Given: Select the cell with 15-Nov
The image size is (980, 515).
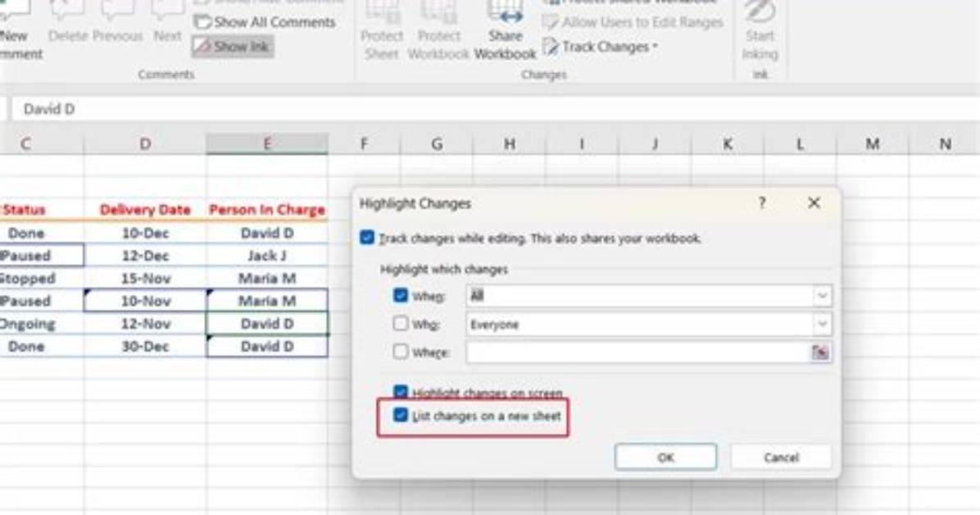Looking at the screenshot, I should pos(145,279).
